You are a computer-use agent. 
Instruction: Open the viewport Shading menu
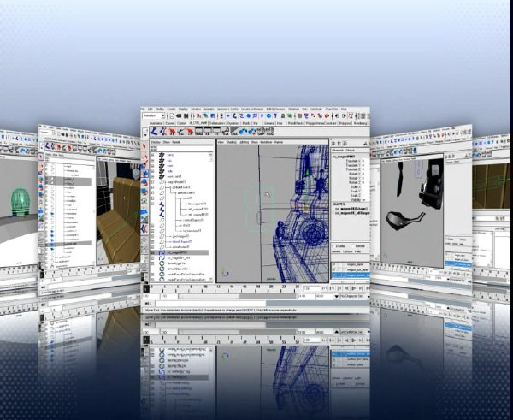232,142
